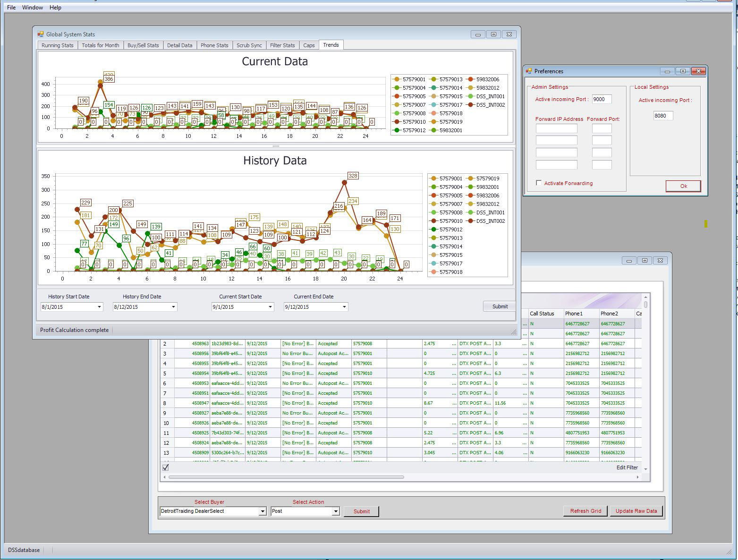The height and width of the screenshot is (560, 738).
Task: Switch to the Scrub Sync tab
Action: click(x=249, y=45)
